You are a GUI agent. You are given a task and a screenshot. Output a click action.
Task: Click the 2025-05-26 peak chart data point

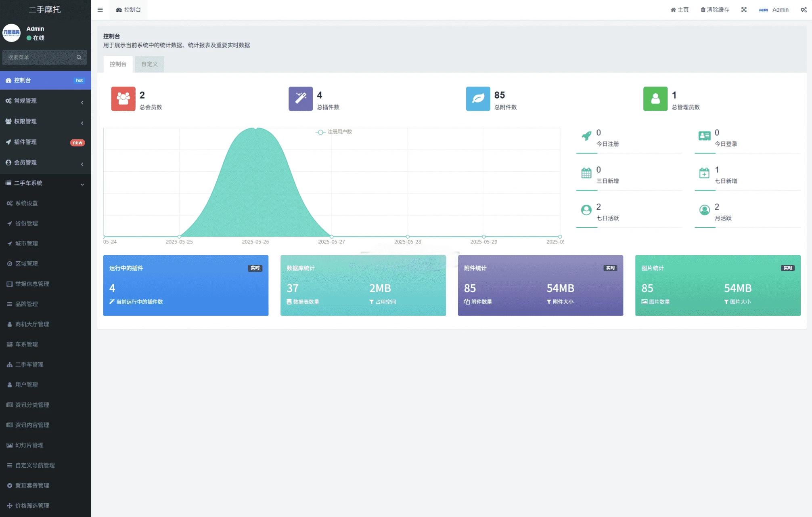(x=255, y=128)
